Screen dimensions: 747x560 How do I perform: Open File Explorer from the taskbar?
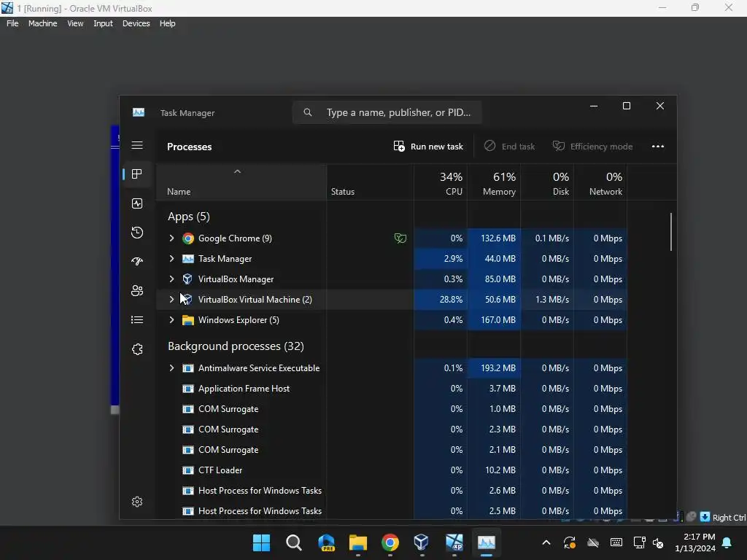coord(357,542)
